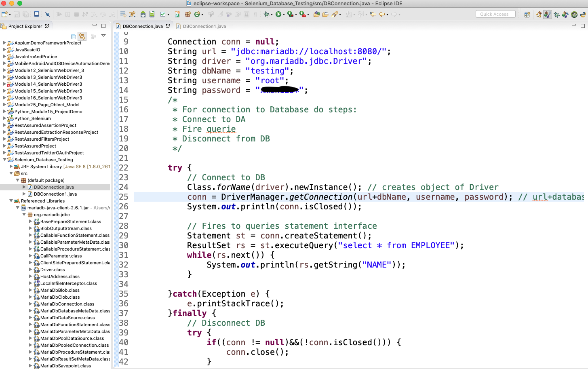Collapse the Referenced Libraries node
588x369 pixels.
[x=11, y=201]
